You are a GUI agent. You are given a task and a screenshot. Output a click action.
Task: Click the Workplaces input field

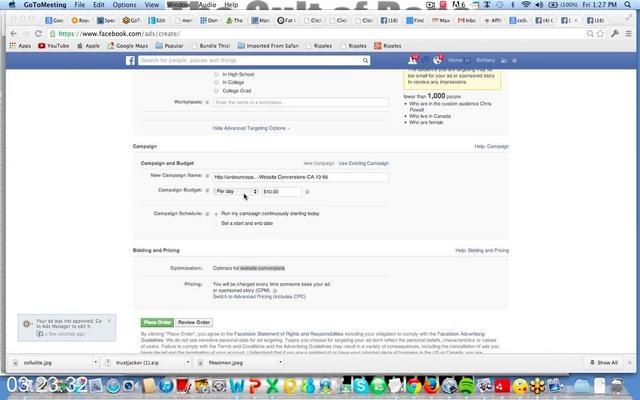[x=300, y=102]
